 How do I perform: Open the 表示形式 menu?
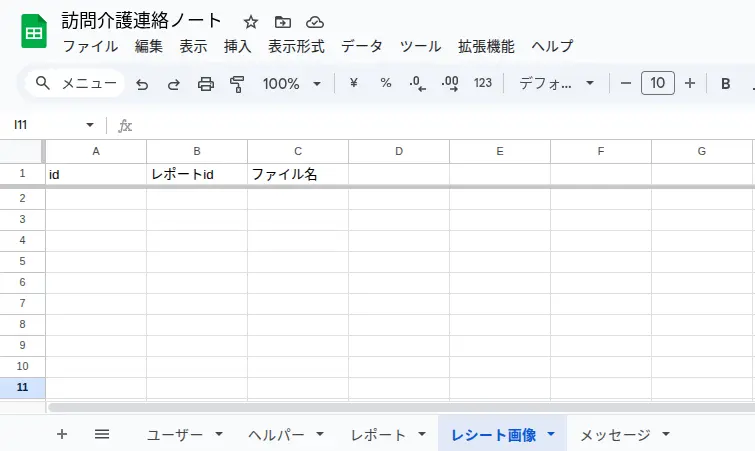click(296, 46)
